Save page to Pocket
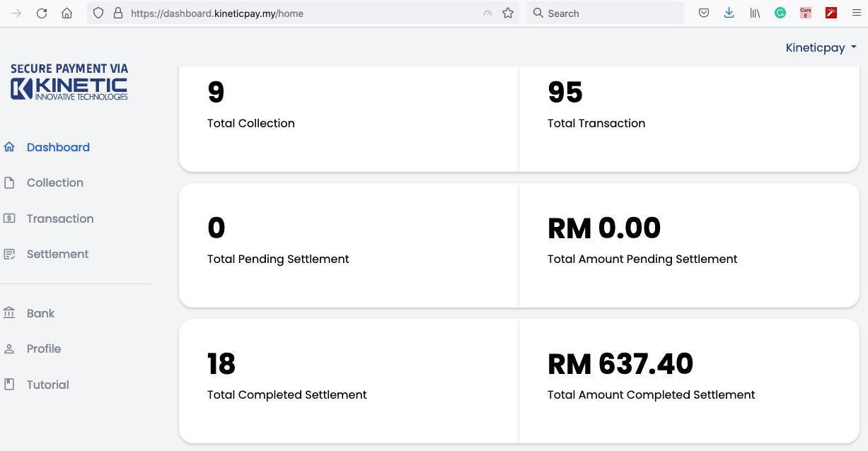 pos(704,13)
